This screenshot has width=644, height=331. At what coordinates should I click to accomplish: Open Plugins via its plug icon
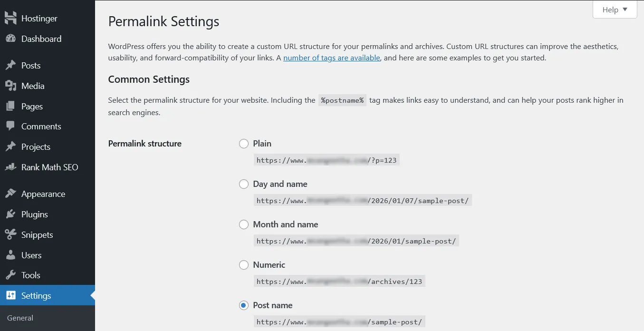pyautogui.click(x=10, y=214)
